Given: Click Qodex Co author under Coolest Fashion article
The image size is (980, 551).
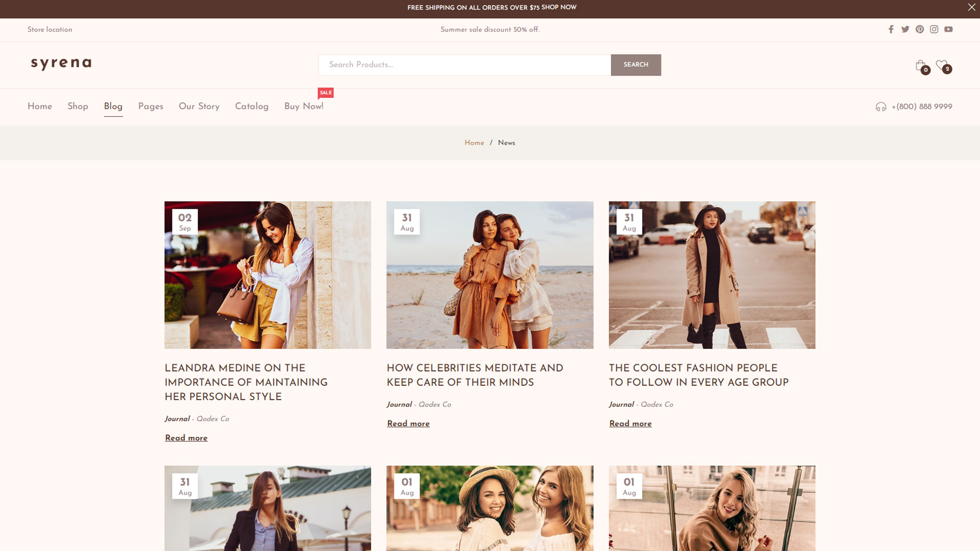Looking at the screenshot, I should pyautogui.click(x=657, y=405).
